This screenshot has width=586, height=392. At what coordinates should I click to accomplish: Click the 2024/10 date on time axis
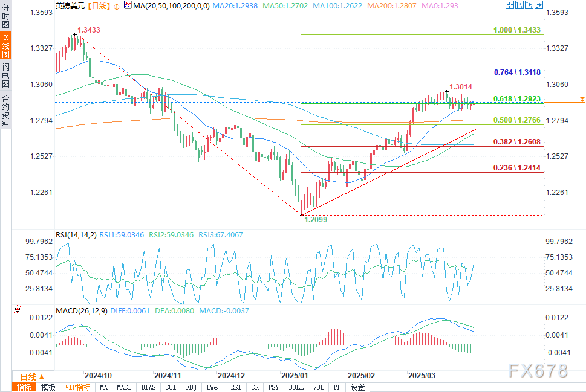point(99,376)
